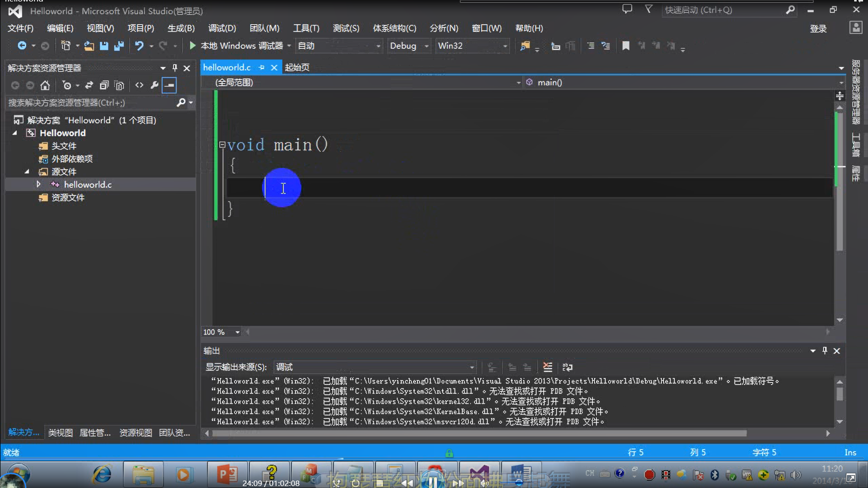
Task: Clear all text in the output window
Action: (x=548, y=367)
